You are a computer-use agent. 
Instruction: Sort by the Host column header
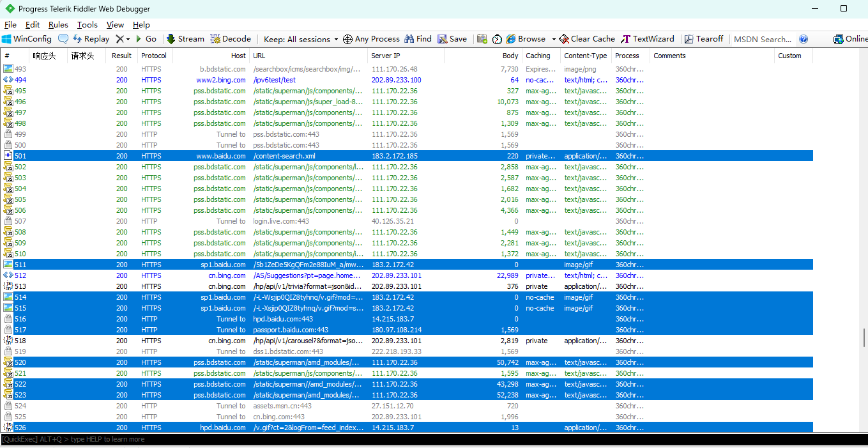coord(211,56)
